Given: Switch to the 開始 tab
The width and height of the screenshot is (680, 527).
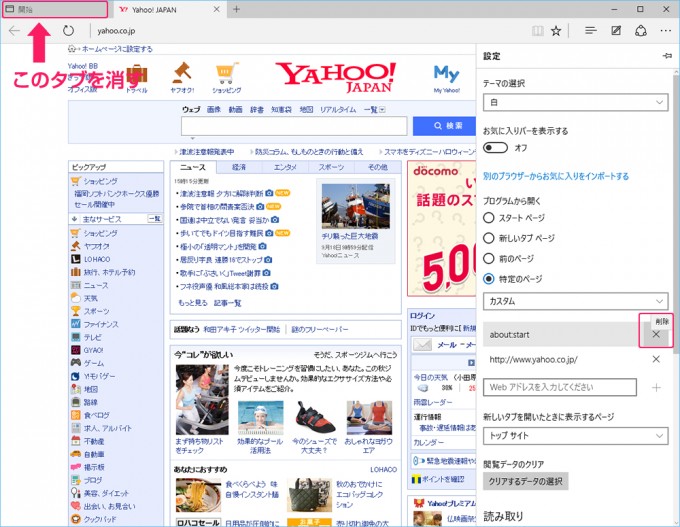Looking at the screenshot, I should coord(55,9).
